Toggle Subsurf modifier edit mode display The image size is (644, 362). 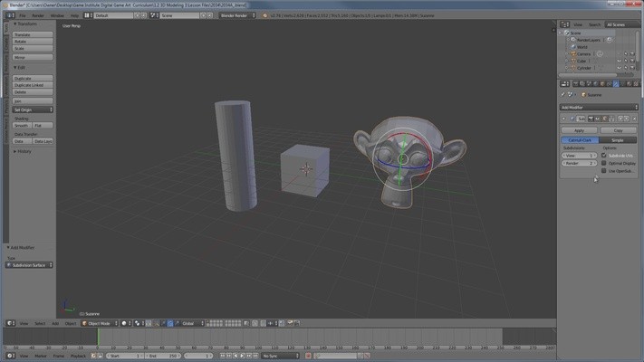point(604,119)
